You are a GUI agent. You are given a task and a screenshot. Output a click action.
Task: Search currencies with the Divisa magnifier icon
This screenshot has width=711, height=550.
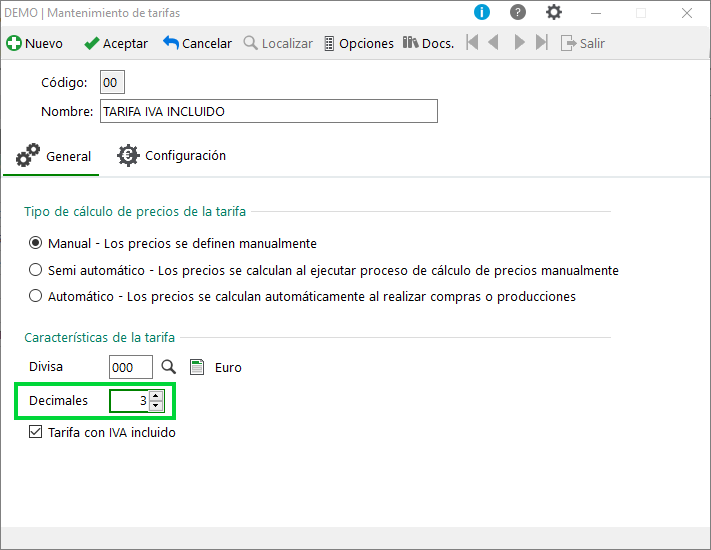[x=169, y=367]
